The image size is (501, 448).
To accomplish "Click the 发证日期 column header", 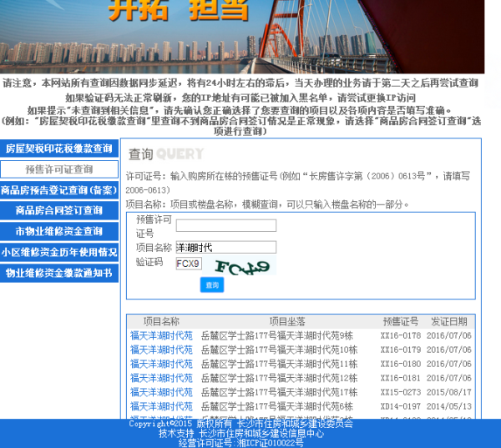I will (x=451, y=321).
